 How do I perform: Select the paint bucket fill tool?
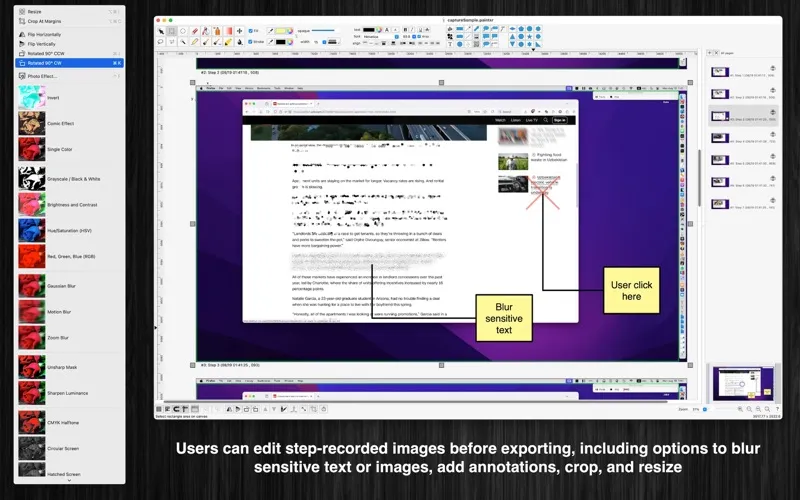(240, 42)
